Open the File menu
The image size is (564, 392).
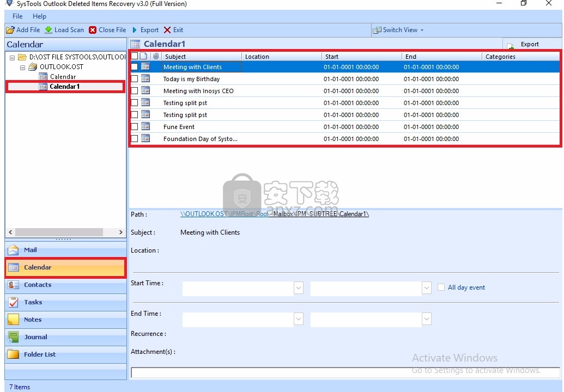pos(17,16)
